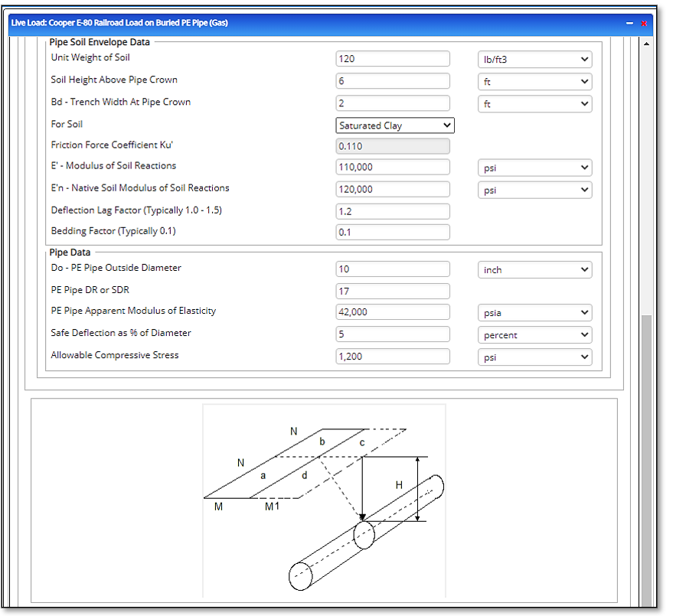Click the trench geometry diagram thumbnail
Screen dimensions: 673x616
tap(323, 503)
